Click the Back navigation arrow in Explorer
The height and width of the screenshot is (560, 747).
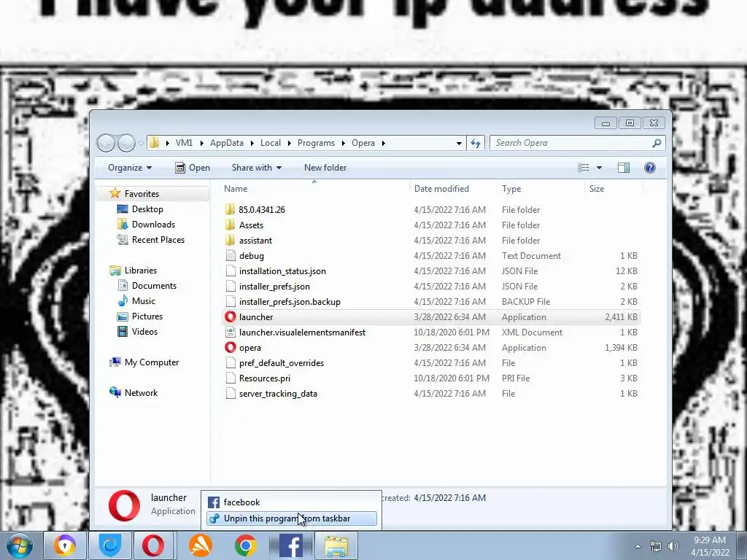tap(106, 143)
